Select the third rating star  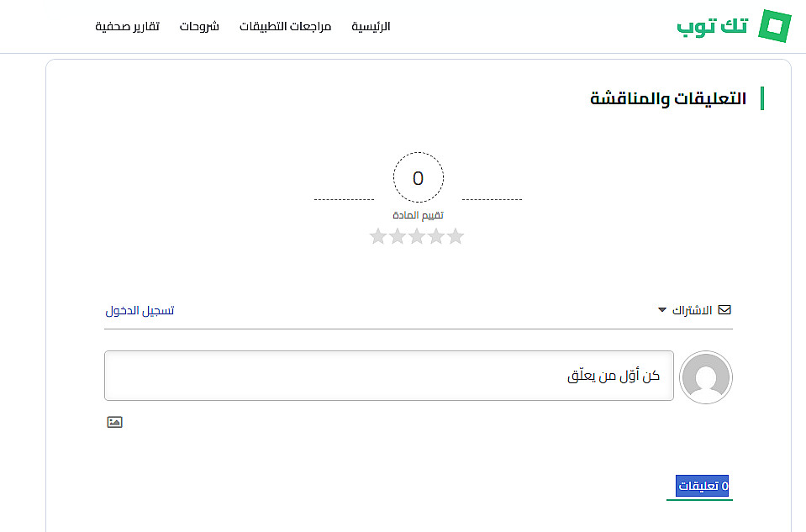pyautogui.click(x=417, y=236)
